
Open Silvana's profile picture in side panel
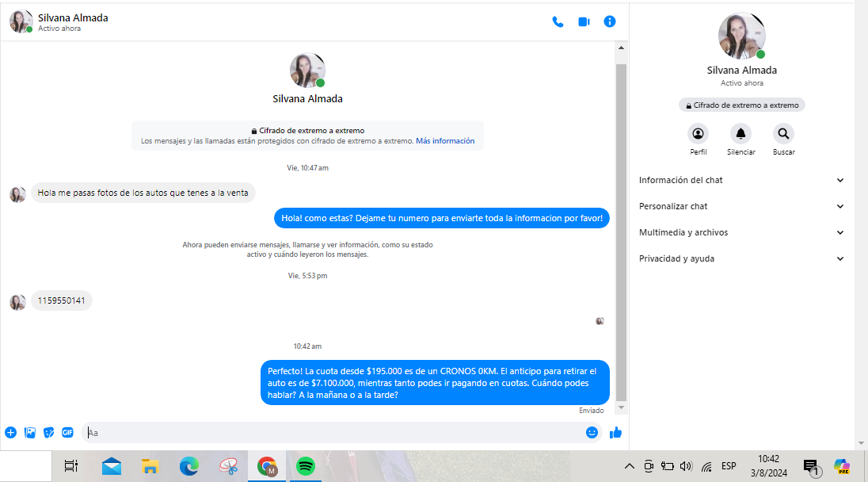pyautogui.click(x=742, y=36)
